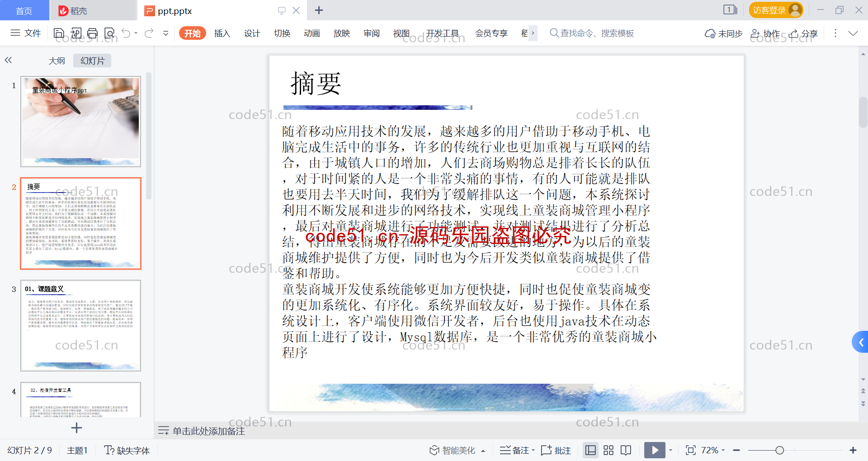Click the 主题1 theme label
Screen dimensions: 868x461
pos(77,451)
